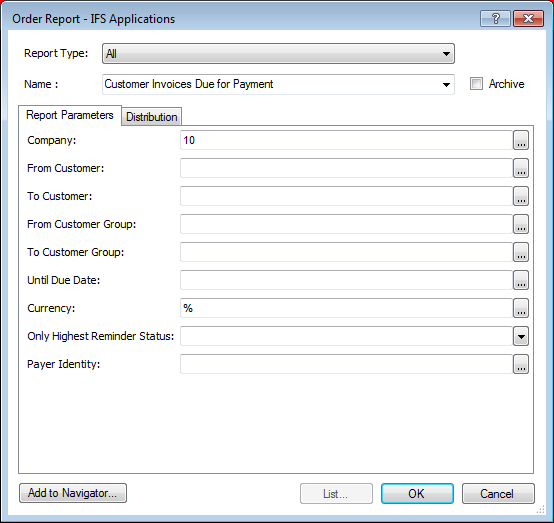
Task: Select the Report Parameters tab
Action: pos(70,115)
